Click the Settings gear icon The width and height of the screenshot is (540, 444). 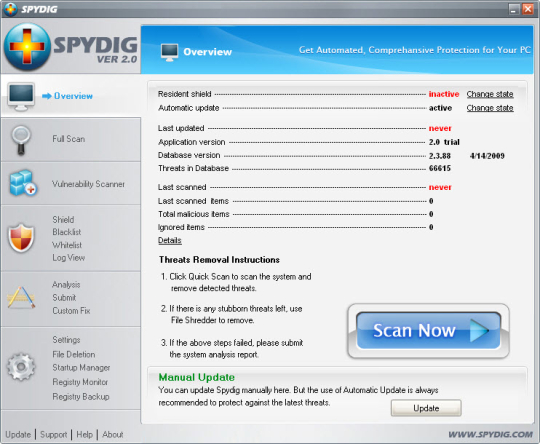21,367
